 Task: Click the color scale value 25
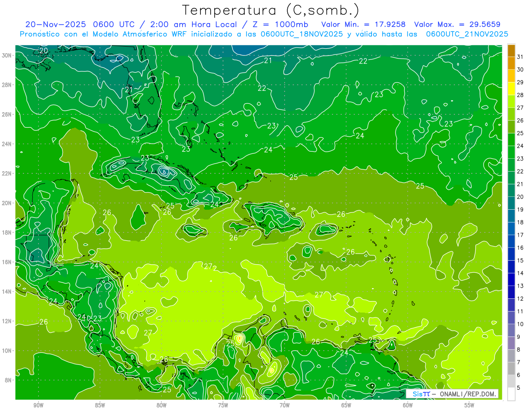pos(520,133)
